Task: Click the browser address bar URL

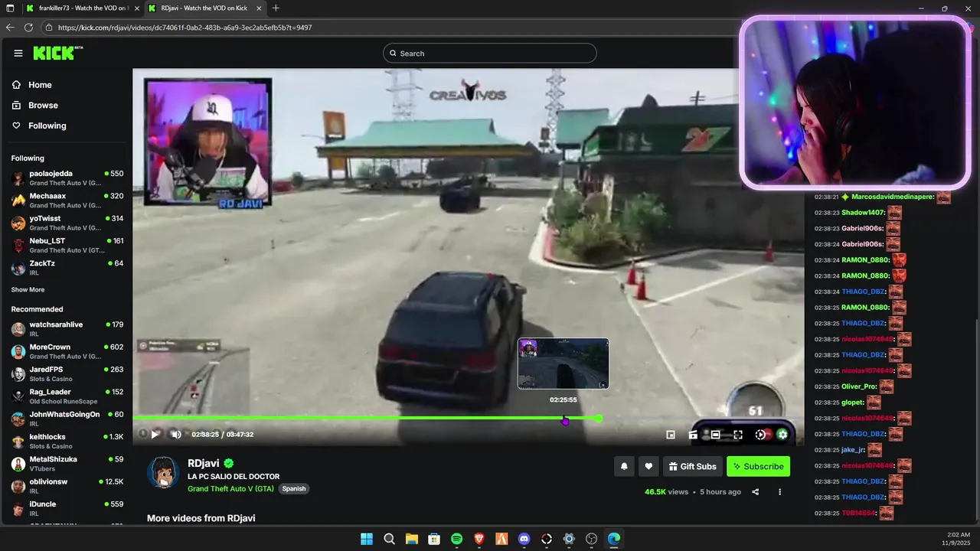Action: [185, 28]
